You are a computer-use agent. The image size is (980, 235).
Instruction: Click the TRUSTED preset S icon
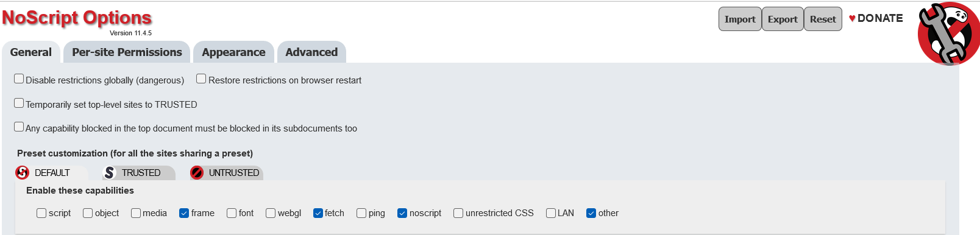(110, 173)
